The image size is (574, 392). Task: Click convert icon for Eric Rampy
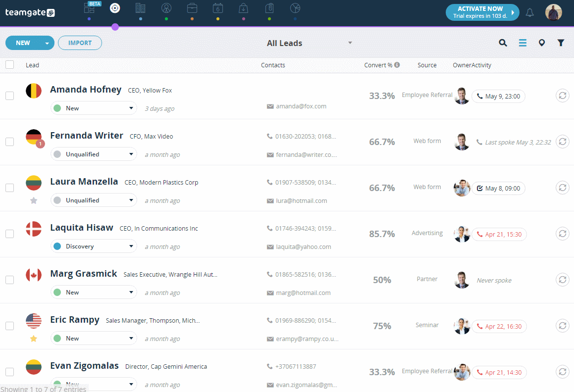pos(563,326)
